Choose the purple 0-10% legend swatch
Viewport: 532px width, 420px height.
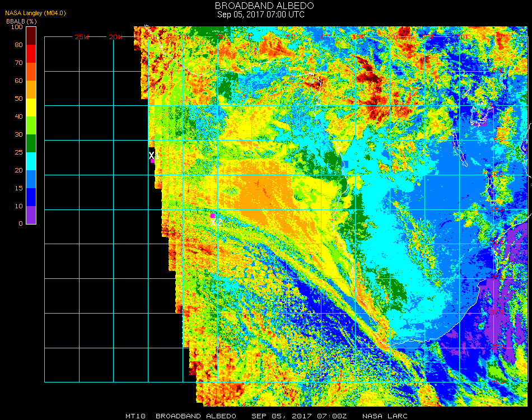point(31,215)
